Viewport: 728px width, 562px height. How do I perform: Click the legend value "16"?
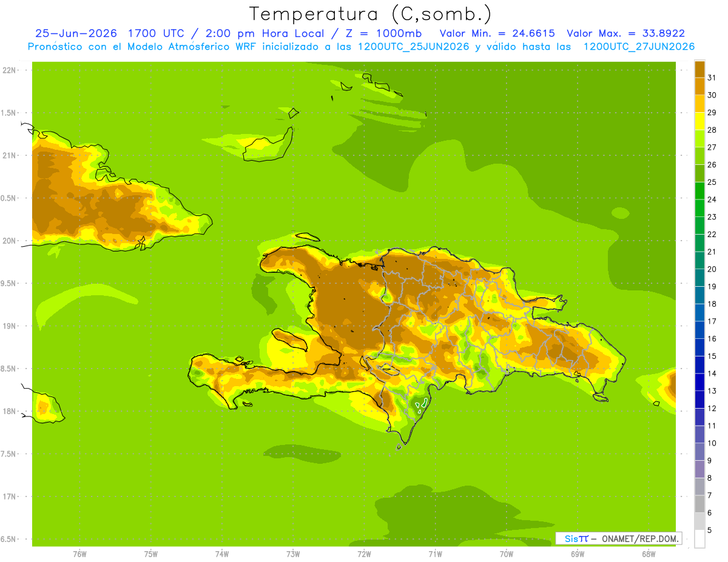point(712,339)
